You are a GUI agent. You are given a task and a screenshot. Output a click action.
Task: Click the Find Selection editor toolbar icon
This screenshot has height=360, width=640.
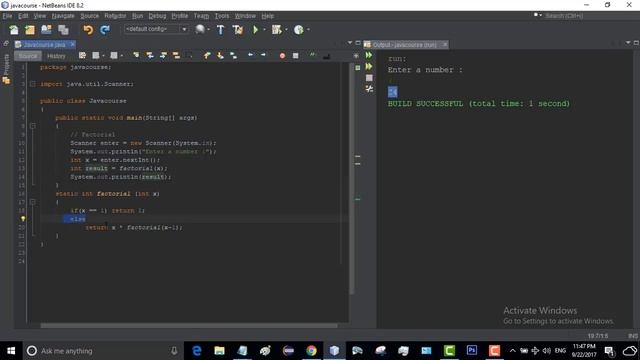tap(136, 56)
